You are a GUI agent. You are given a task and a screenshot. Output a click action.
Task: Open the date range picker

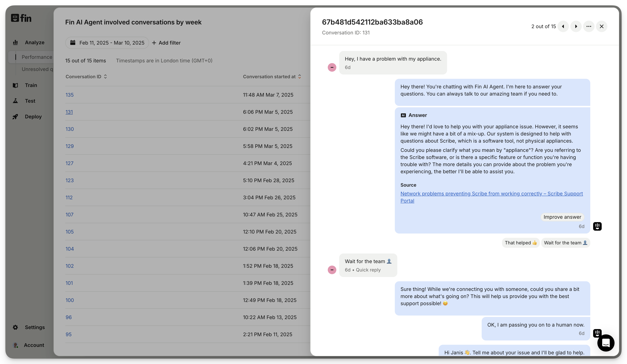tap(107, 43)
